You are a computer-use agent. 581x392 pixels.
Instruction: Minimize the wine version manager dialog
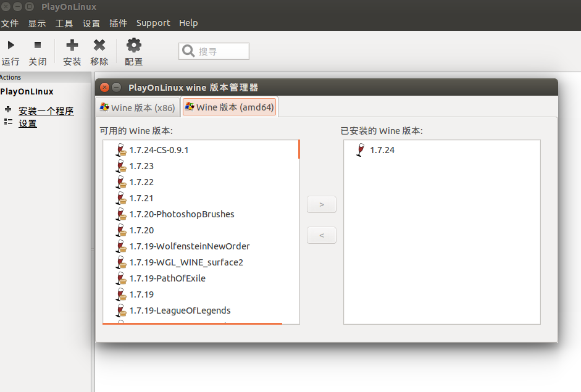tap(116, 88)
